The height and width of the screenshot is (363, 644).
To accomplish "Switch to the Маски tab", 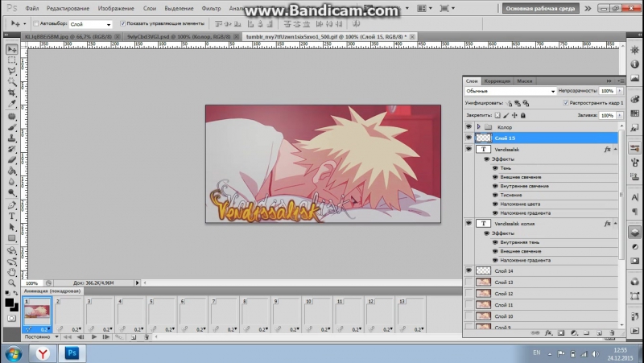I will [525, 81].
